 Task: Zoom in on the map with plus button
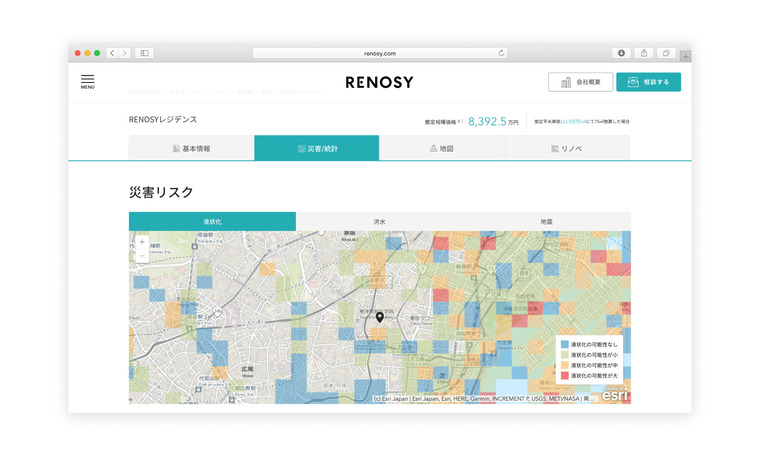coord(142,242)
